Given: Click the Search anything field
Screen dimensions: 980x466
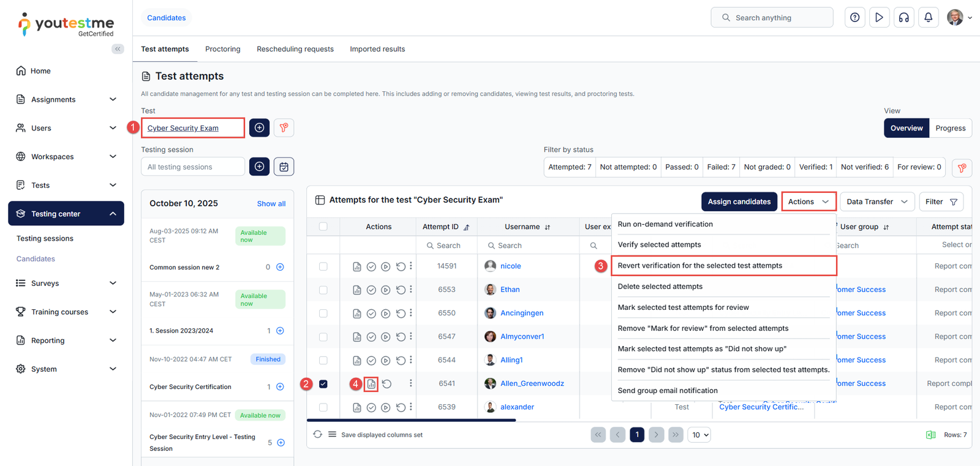Looking at the screenshot, I should [772, 18].
